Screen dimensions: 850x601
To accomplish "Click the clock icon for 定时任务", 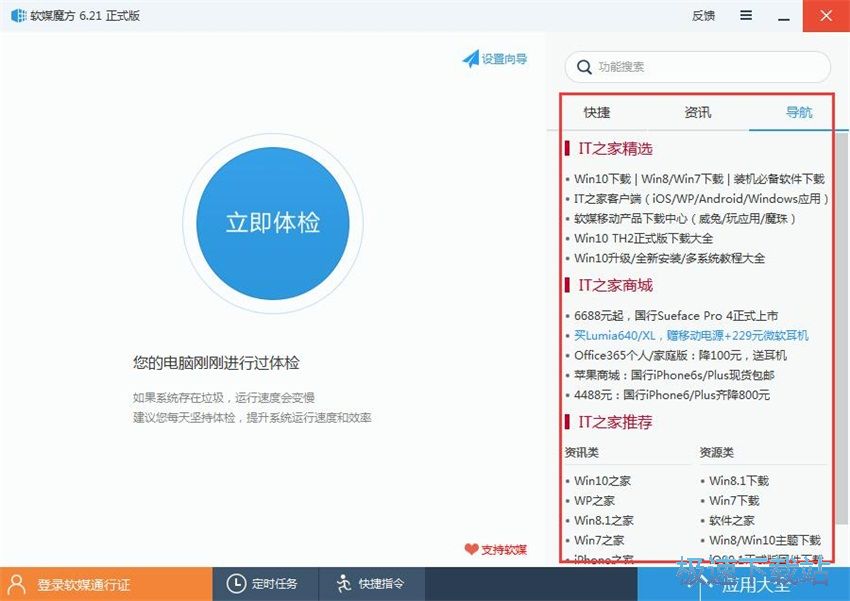I will (236, 584).
